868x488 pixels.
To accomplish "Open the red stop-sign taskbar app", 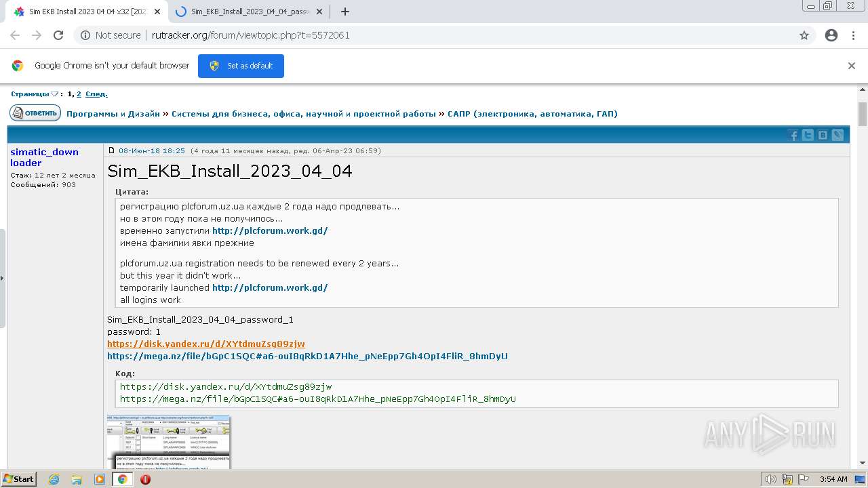I will tap(145, 479).
